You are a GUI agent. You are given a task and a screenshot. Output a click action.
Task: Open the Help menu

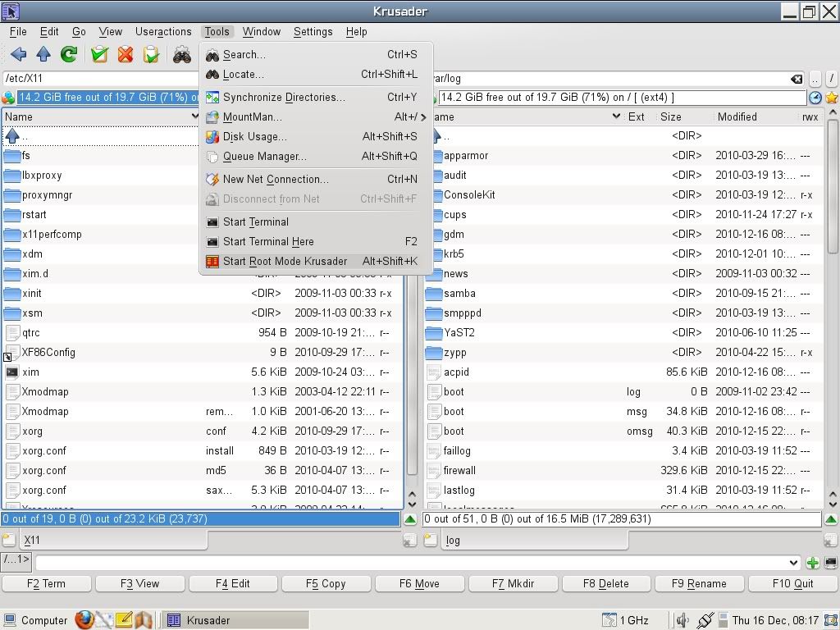[356, 32]
